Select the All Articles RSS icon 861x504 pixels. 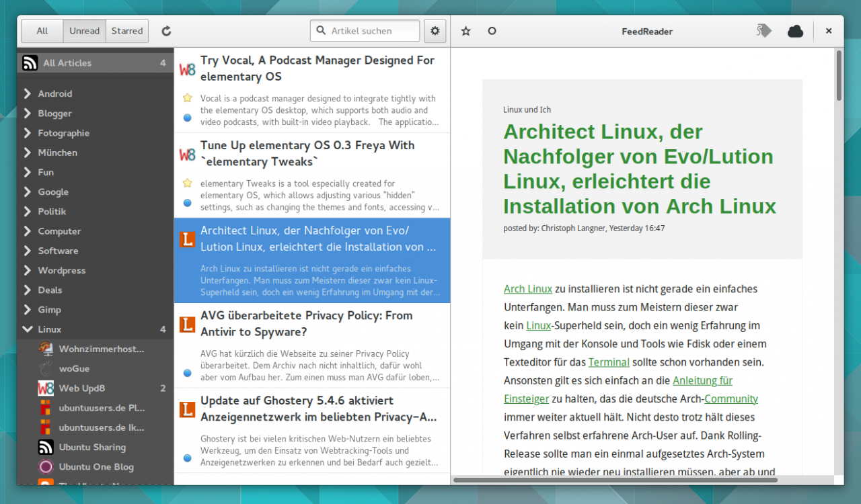click(30, 63)
